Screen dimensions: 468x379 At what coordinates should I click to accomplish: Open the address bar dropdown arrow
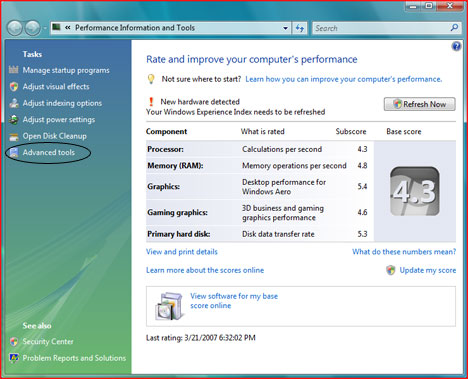click(285, 28)
